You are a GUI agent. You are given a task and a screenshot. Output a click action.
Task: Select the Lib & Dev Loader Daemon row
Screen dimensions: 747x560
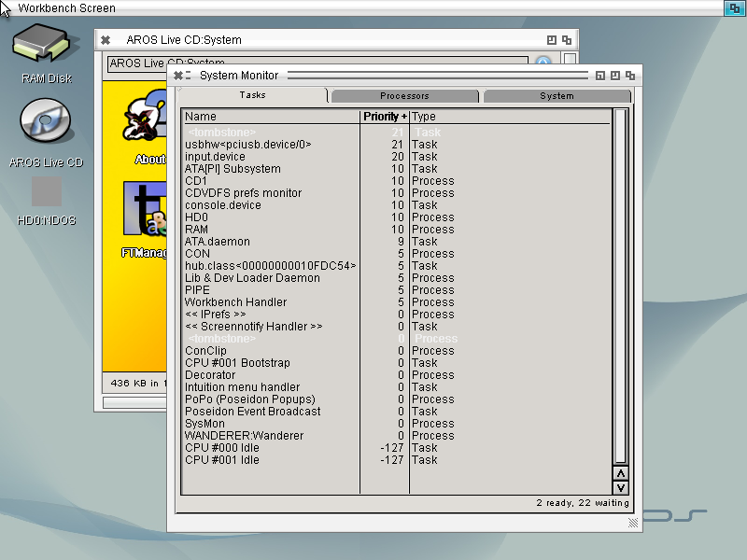pyautogui.click(x=397, y=278)
